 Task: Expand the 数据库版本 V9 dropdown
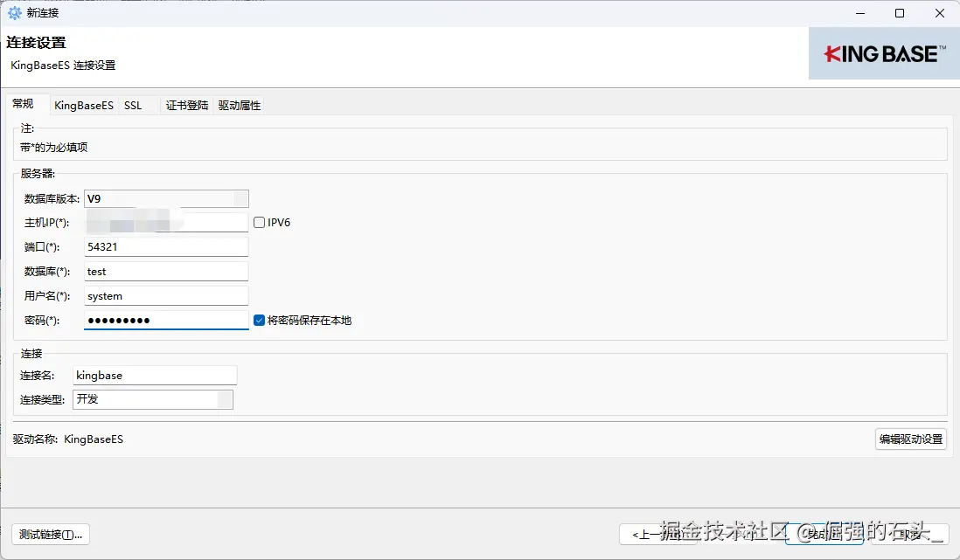click(x=166, y=198)
